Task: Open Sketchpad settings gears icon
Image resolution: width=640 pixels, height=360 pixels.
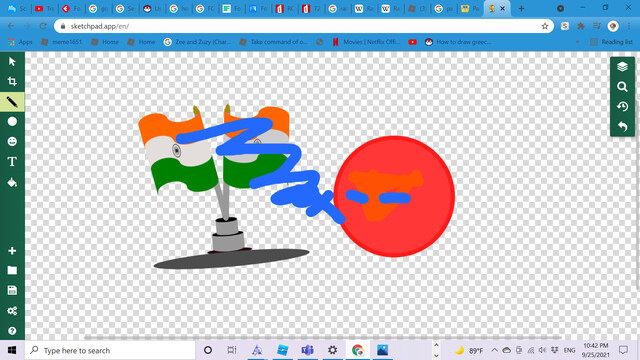Action: tap(12, 311)
